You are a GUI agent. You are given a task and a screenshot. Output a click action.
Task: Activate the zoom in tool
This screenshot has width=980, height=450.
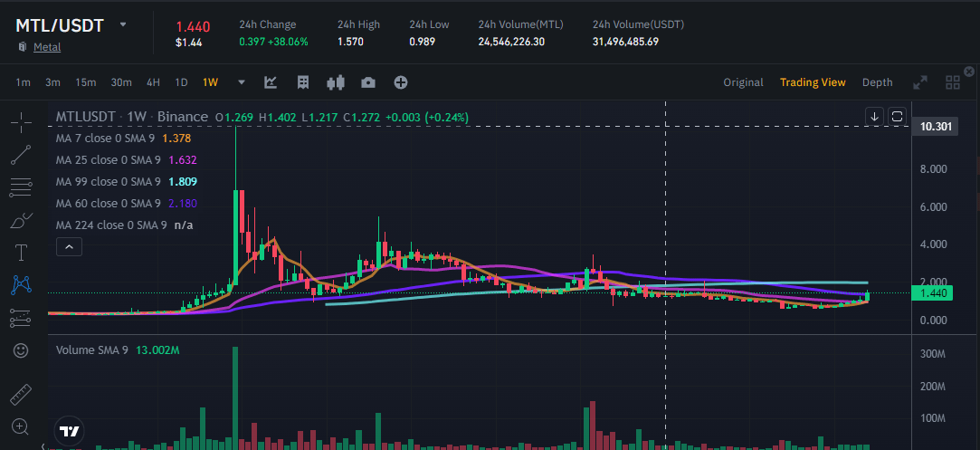click(x=21, y=427)
